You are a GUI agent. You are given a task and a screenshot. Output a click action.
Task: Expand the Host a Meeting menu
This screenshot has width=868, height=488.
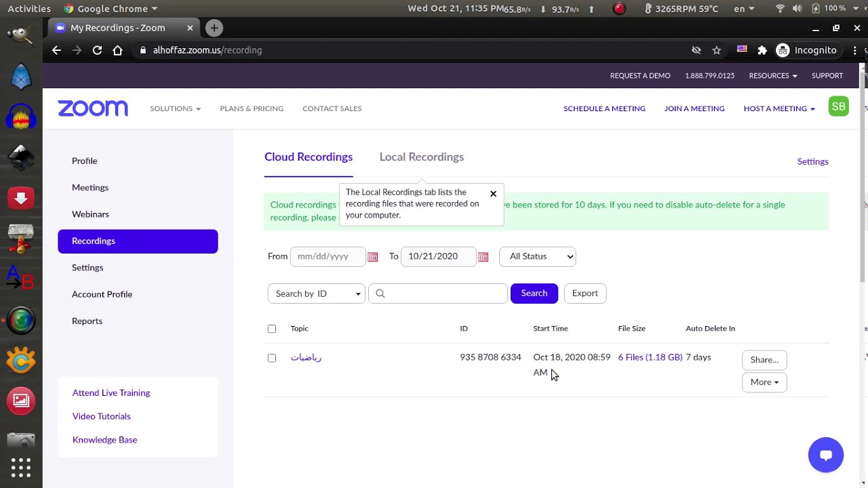tap(779, 108)
